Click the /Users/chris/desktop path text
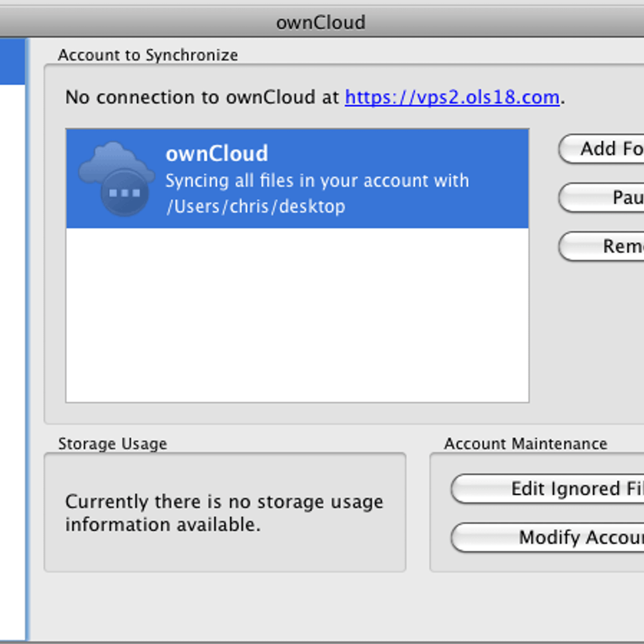This screenshot has width=644, height=644. pyautogui.click(x=255, y=207)
